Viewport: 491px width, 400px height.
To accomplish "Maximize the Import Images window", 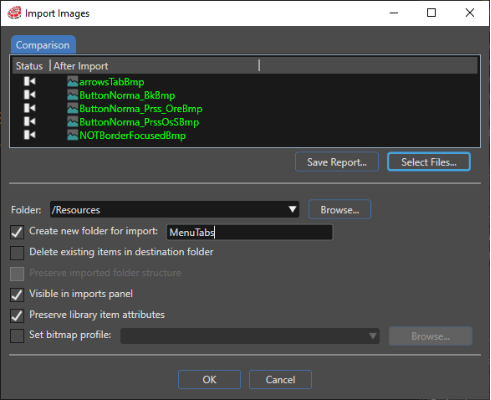I will coord(431,13).
